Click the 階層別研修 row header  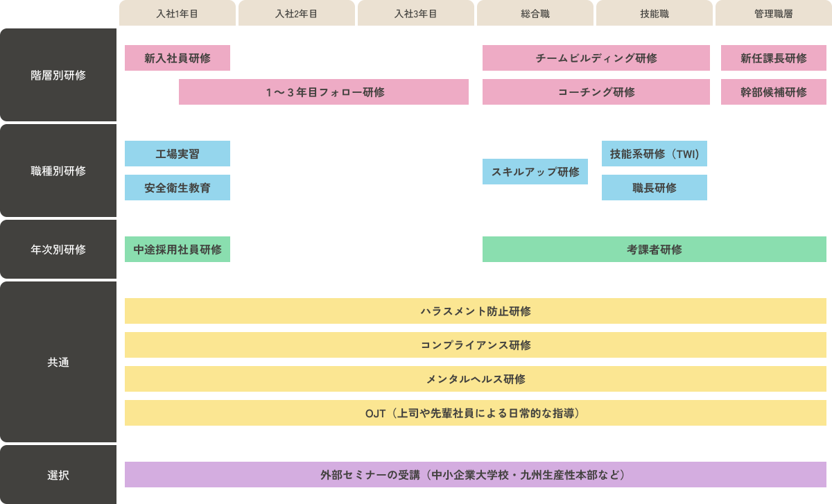(x=58, y=76)
